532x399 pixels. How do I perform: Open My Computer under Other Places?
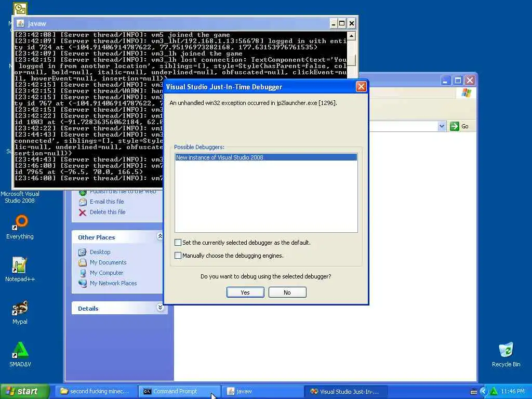(x=106, y=273)
